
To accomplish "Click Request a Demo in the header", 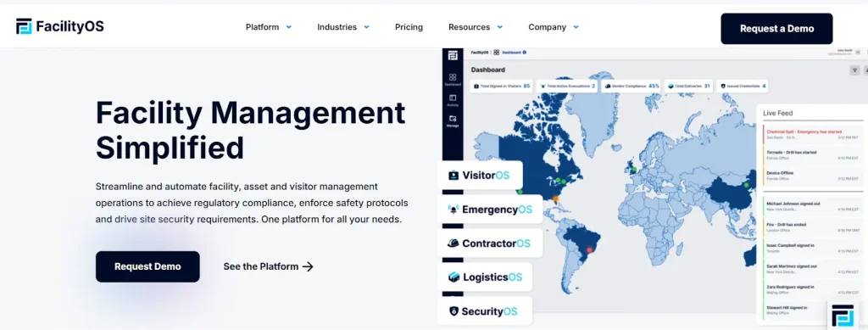I will pyautogui.click(x=776, y=29).
